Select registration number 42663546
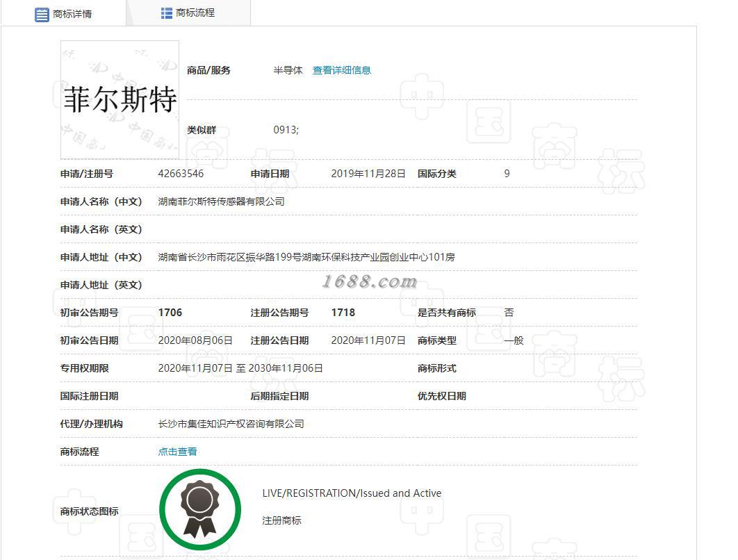738x560 pixels. point(181,174)
